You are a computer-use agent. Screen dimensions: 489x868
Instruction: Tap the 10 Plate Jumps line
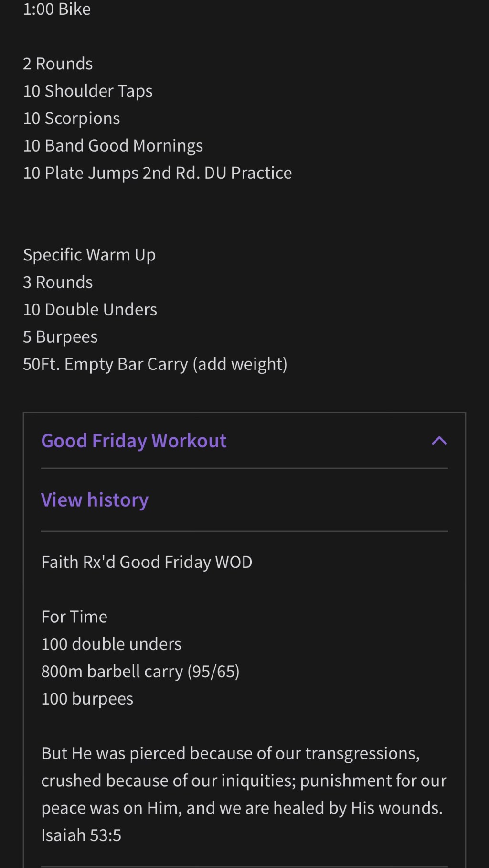tap(157, 173)
